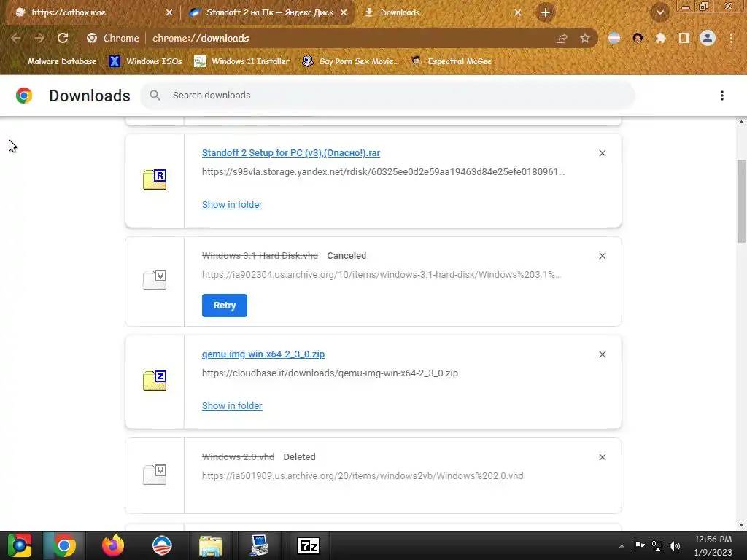This screenshot has width=747, height=560.
Task: Open the Extensions puzzle-piece menu
Action: click(661, 38)
